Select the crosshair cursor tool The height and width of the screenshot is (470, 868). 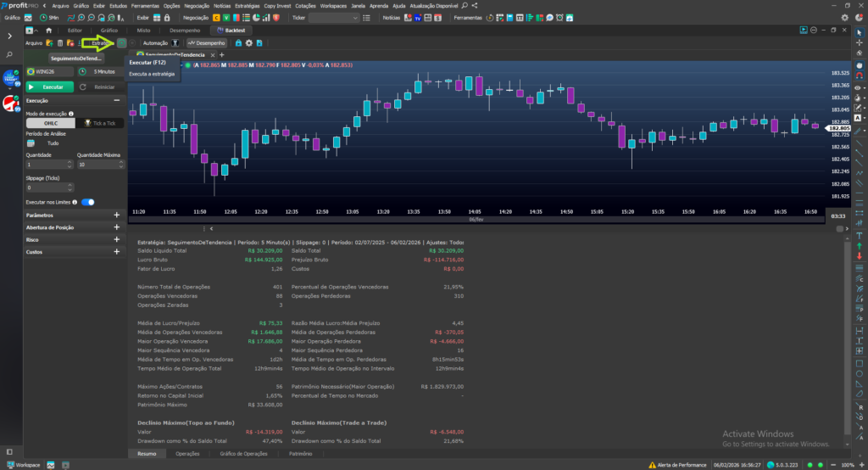point(860,43)
